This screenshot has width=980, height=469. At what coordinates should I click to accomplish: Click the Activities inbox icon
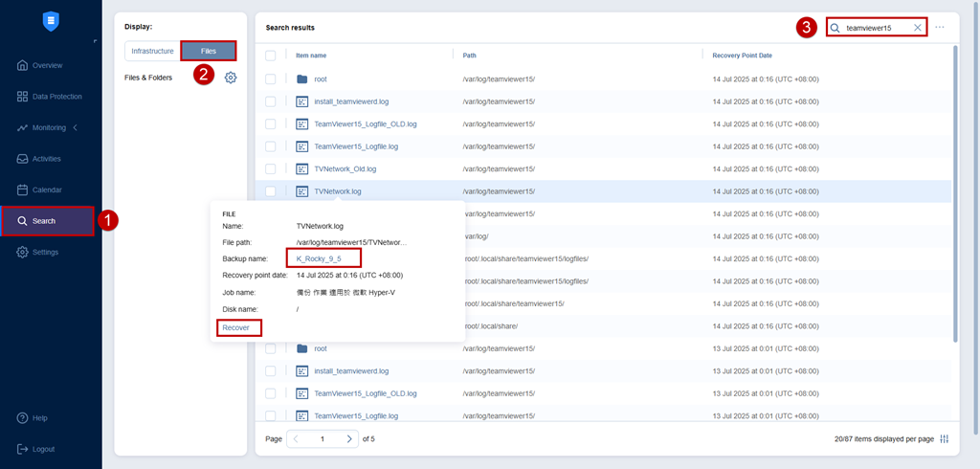click(23, 159)
